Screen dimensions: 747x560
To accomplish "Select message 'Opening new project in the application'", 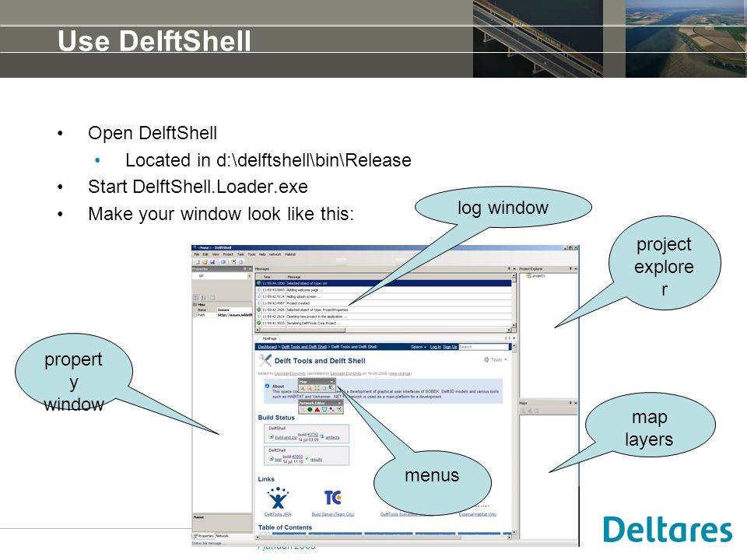I will click(x=384, y=317).
